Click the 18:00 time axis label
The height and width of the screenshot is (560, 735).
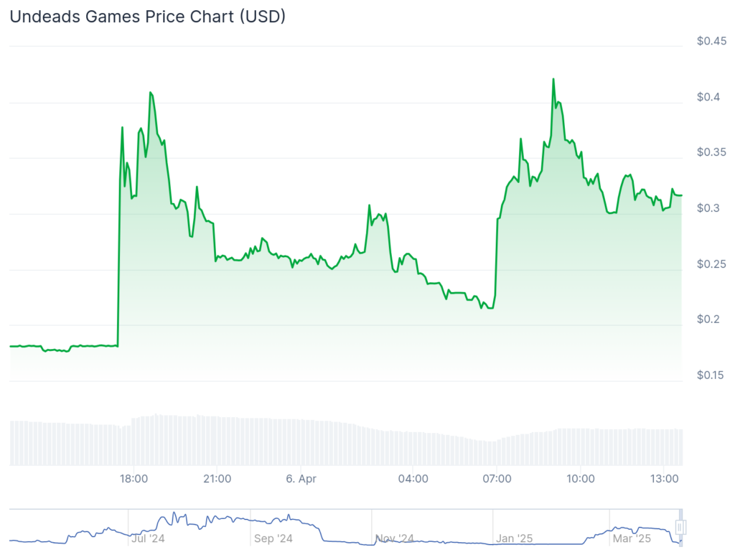pos(134,478)
